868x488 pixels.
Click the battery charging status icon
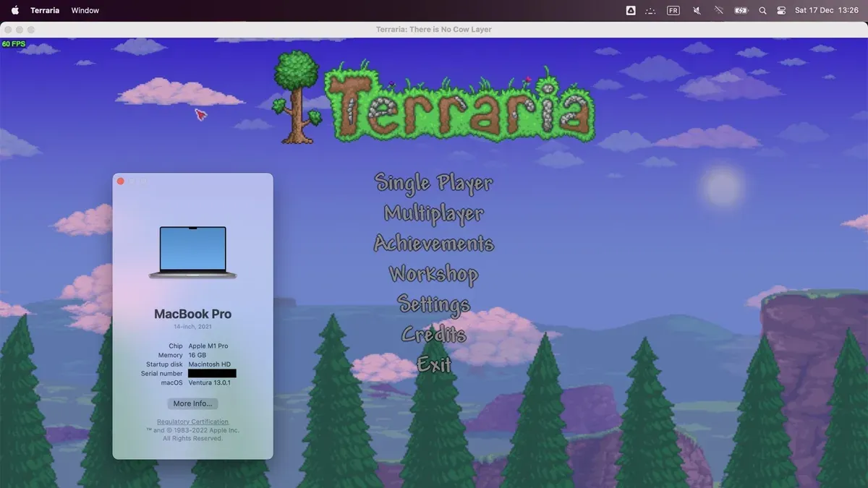741,11
